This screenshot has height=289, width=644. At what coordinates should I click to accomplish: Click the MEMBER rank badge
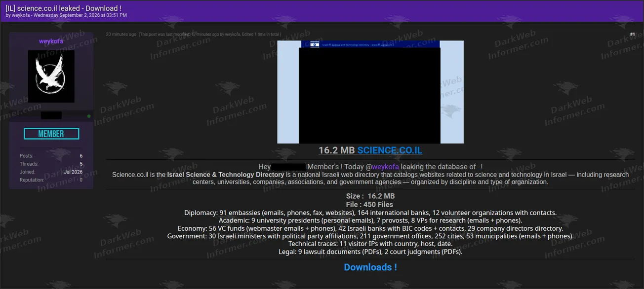coord(51,134)
